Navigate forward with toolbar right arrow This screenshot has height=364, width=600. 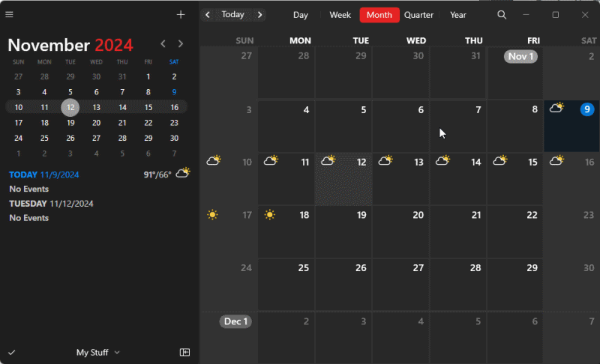coord(259,15)
